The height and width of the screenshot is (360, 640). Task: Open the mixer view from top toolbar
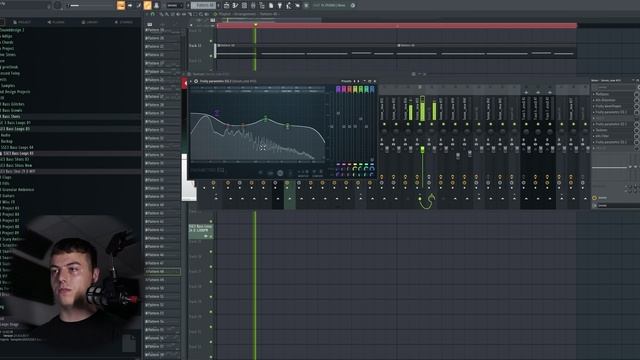[253, 5]
